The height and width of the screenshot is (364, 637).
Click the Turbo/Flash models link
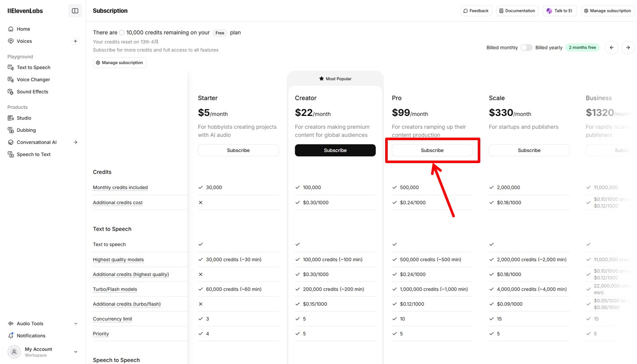pyautogui.click(x=115, y=289)
